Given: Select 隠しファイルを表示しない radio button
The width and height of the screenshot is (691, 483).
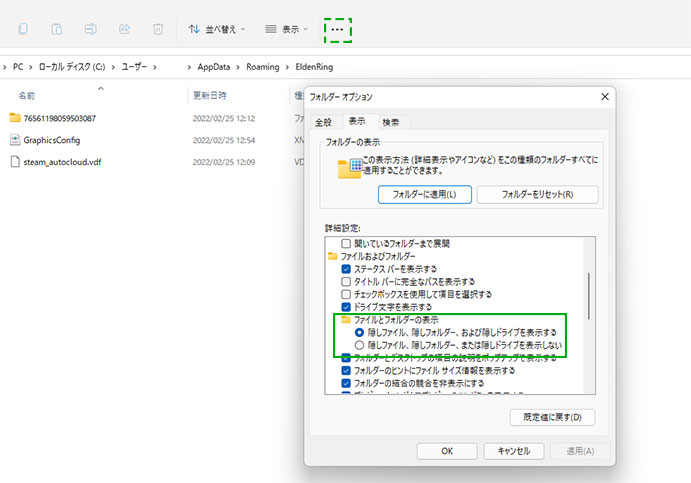Looking at the screenshot, I should tap(347, 345).
